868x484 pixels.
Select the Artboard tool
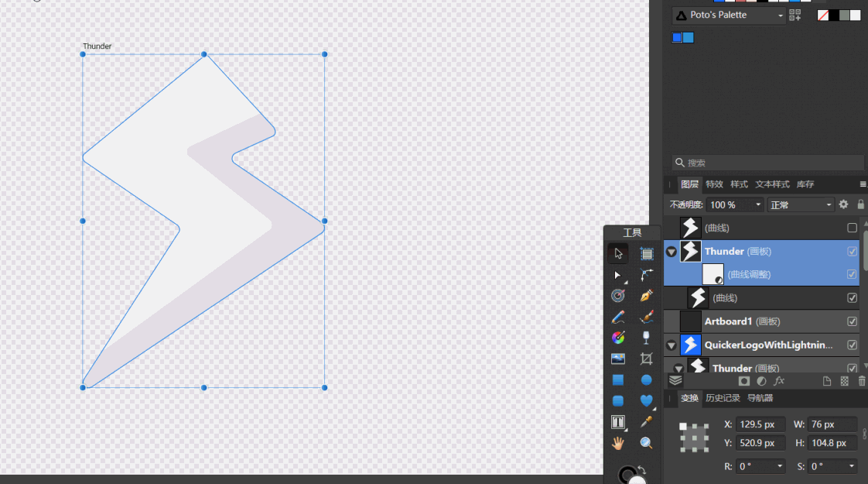point(646,253)
